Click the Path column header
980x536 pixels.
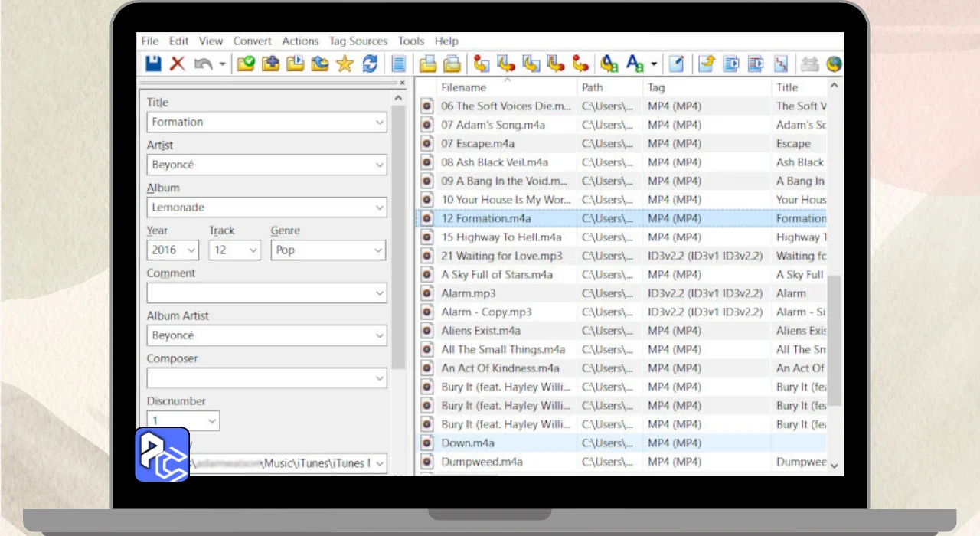(593, 87)
